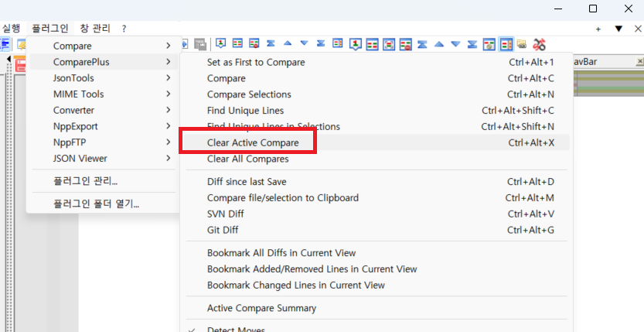Toggle the highlighted navigation bar toolbar icon
Screen dimensions: 644x332
(x=506, y=44)
